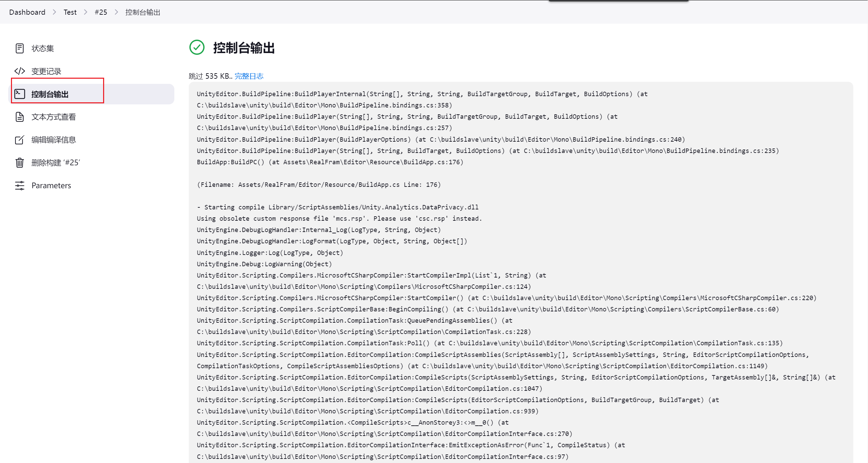This screenshot has height=463, width=868.
Task: Click the 'MicrosoftCSharpCompiler:StartCompiler()' log line
Action: point(507,298)
